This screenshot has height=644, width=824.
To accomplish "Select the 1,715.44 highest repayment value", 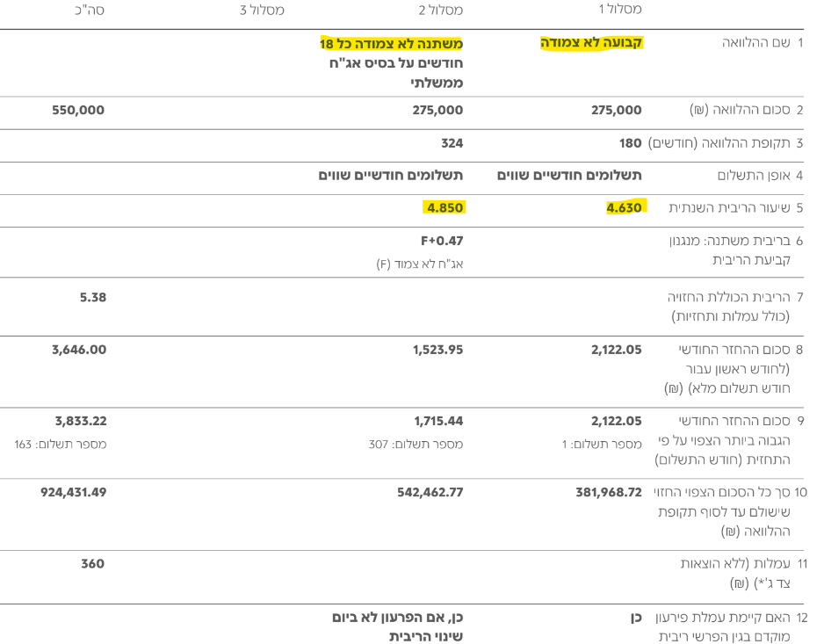I will click(437, 421).
